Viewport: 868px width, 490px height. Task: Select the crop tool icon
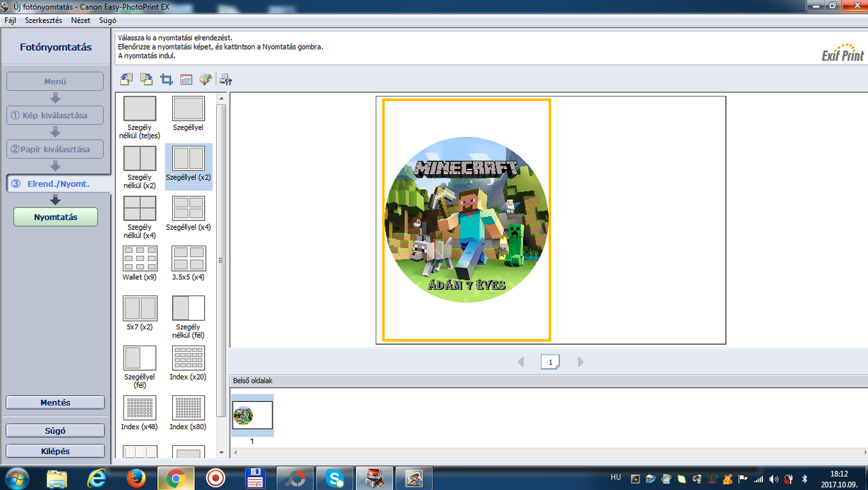click(166, 80)
